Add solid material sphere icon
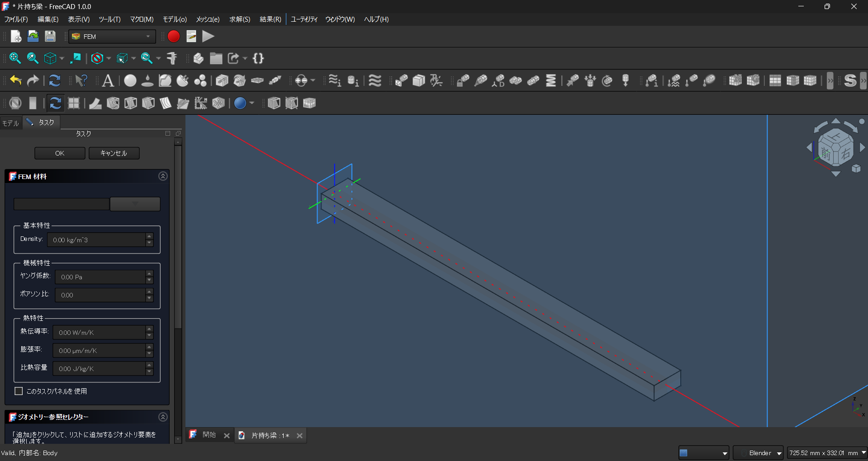Viewport: 868px width, 461px height. click(x=130, y=80)
